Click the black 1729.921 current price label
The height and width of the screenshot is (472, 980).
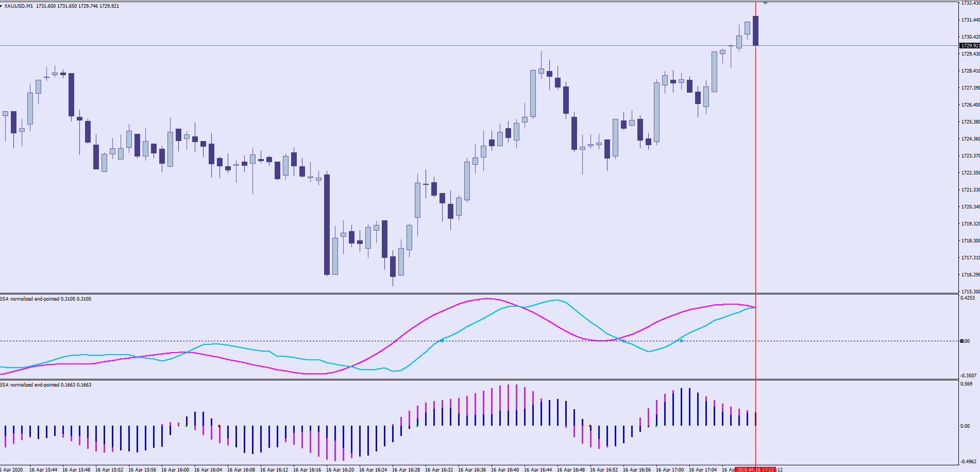pyautogui.click(x=969, y=46)
